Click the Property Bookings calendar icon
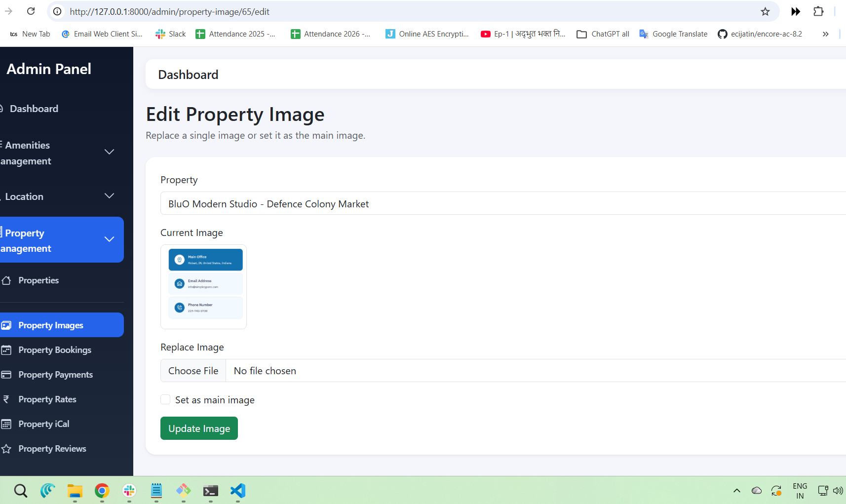846x504 pixels. (6, 350)
